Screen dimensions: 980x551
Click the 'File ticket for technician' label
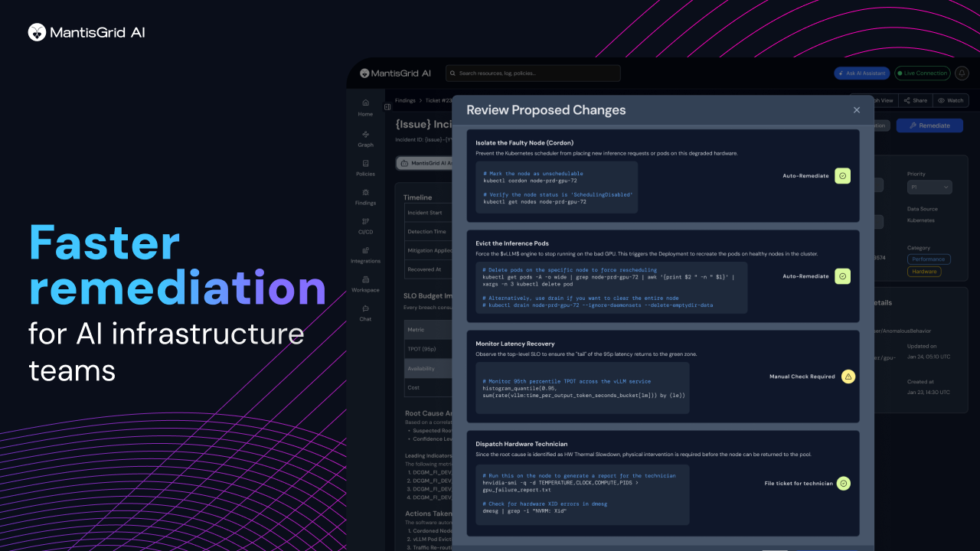coord(799,483)
